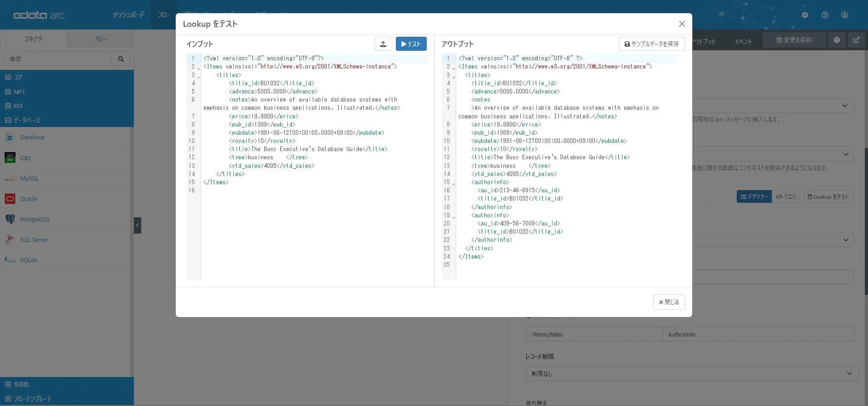Select the MySQL connector icon
The image size is (868, 406).
coord(10,179)
